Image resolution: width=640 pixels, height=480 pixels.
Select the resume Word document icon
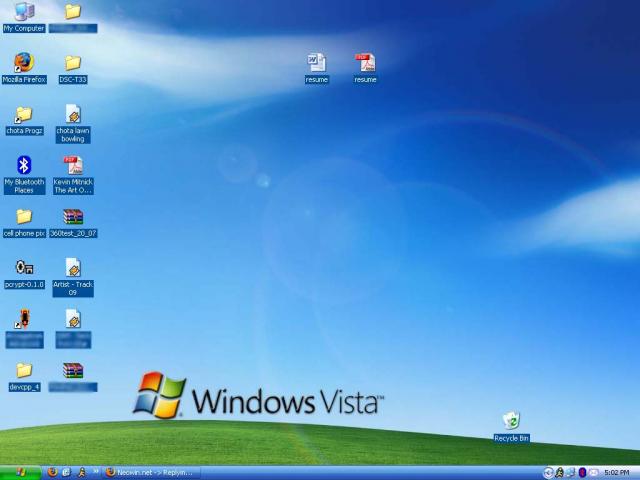316,68
